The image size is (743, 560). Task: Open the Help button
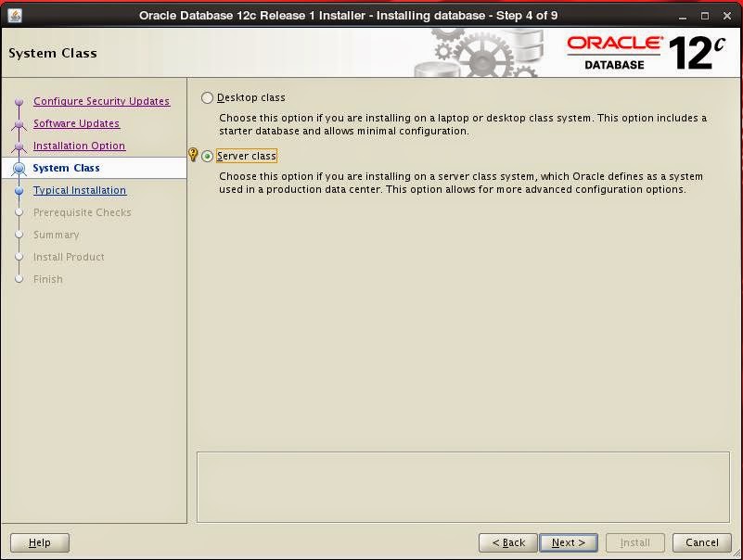(x=40, y=543)
